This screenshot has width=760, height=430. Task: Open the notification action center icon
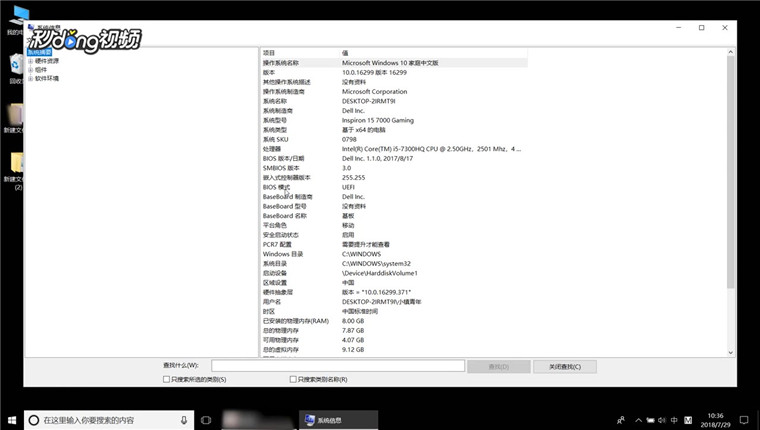coord(744,420)
